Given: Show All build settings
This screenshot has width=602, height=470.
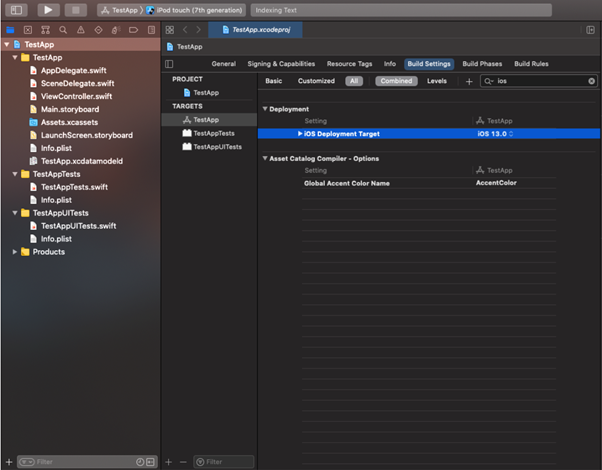Looking at the screenshot, I should tap(354, 81).
